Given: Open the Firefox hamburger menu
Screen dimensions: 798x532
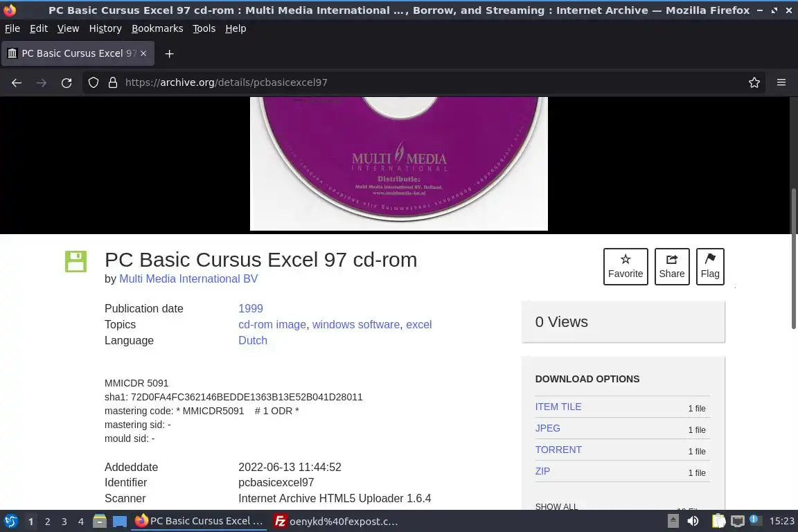Looking at the screenshot, I should [781, 82].
